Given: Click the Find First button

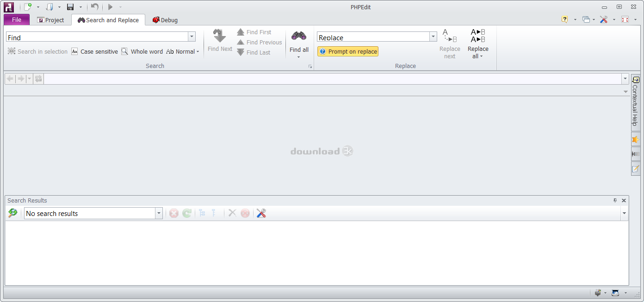Looking at the screenshot, I should point(254,32).
